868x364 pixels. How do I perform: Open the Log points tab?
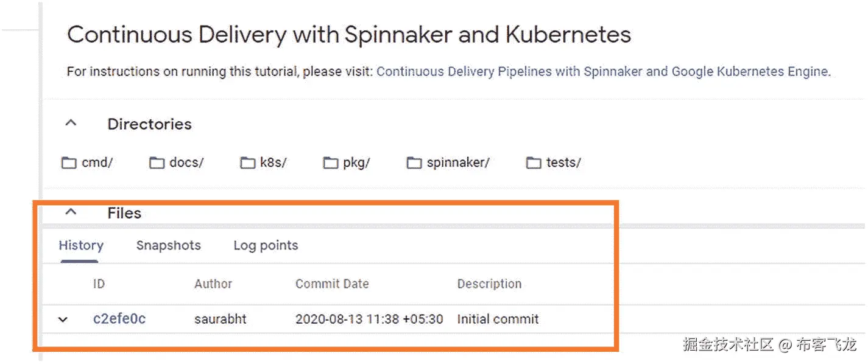266,246
